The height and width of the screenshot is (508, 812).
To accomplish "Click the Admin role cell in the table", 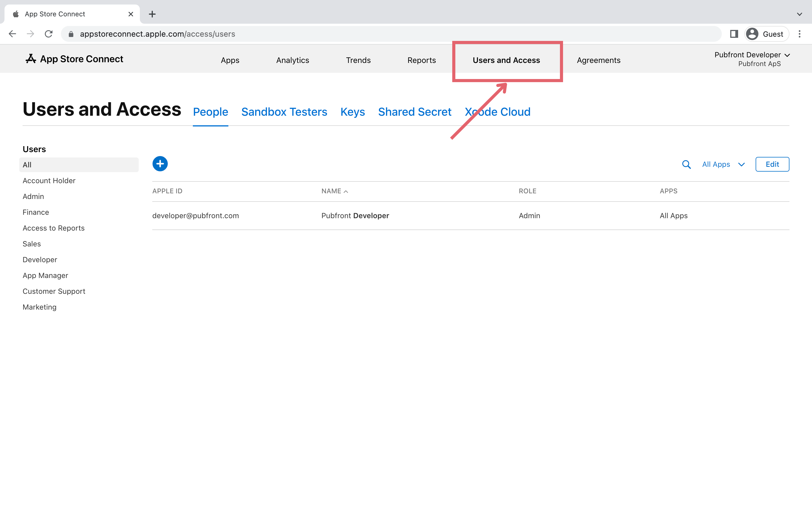I will (529, 216).
